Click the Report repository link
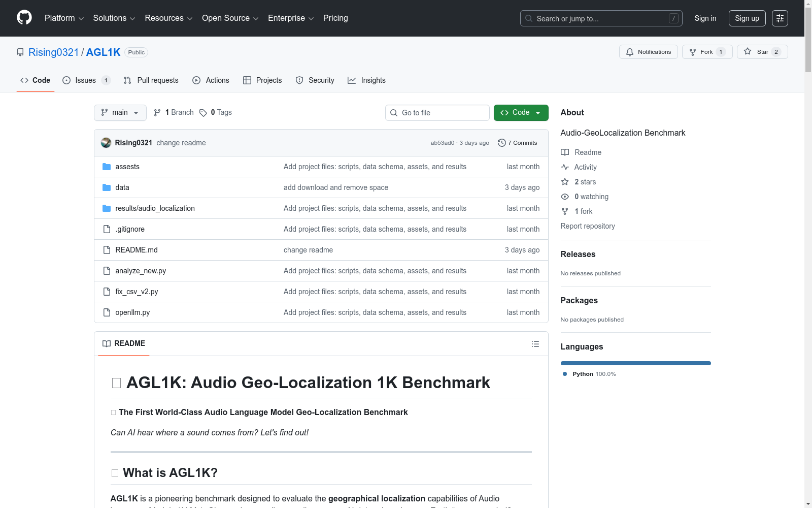Screen dimensions: 812x508 (588, 226)
